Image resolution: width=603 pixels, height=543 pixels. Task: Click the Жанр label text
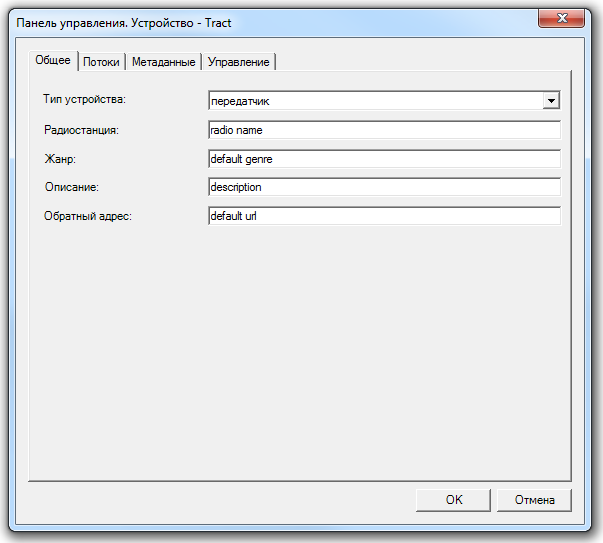pyautogui.click(x=60, y=158)
